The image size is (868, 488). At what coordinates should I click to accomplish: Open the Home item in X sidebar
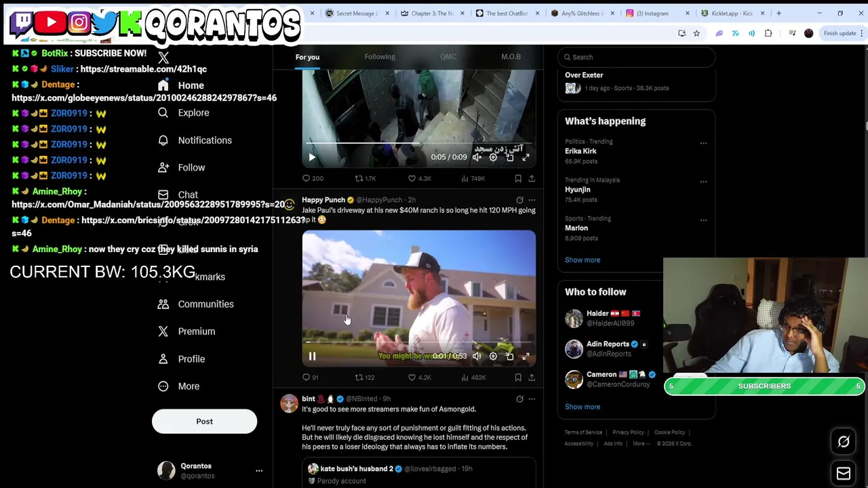(x=181, y=85)
